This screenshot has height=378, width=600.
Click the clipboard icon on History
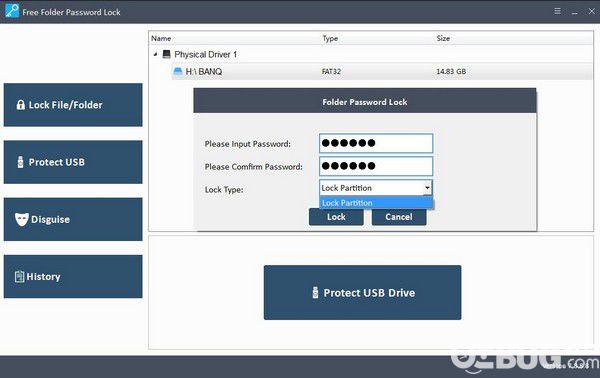[x=19, y=276]
